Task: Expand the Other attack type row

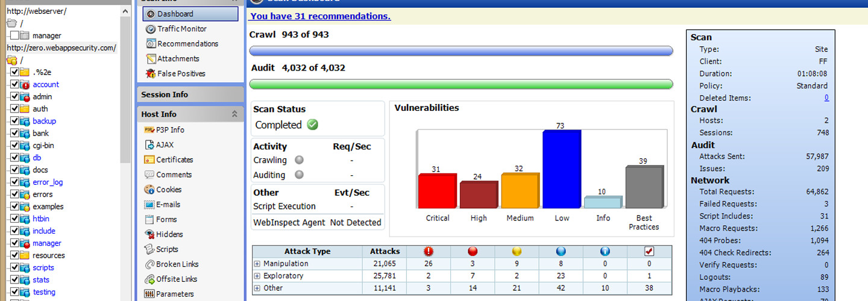Action: (257, 288)
